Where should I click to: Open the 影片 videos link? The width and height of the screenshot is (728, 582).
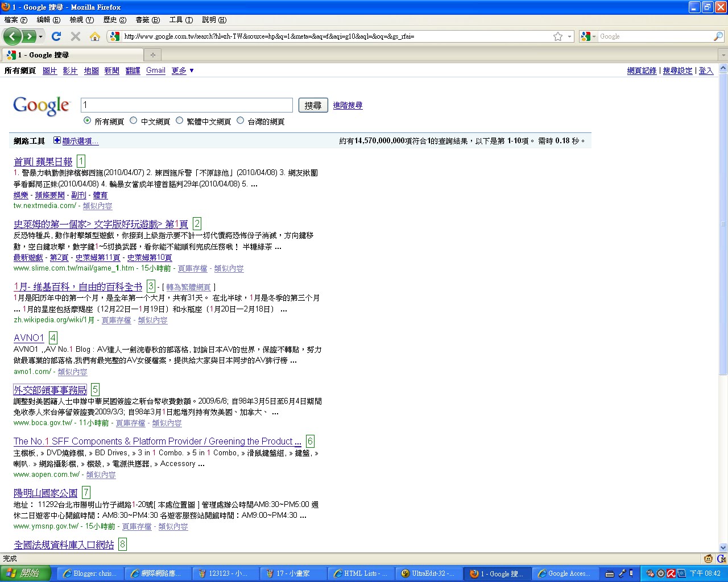[70, 70]
